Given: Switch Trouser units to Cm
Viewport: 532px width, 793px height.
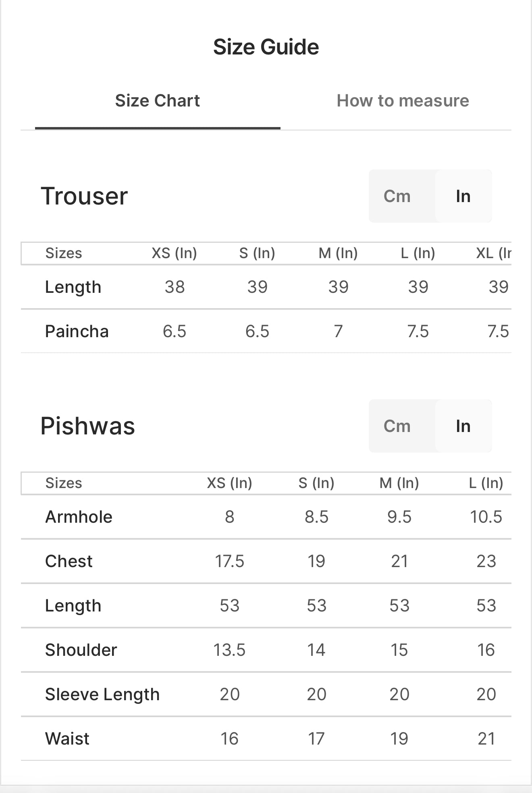Looking at the screenshot, I should pos(397,196).
